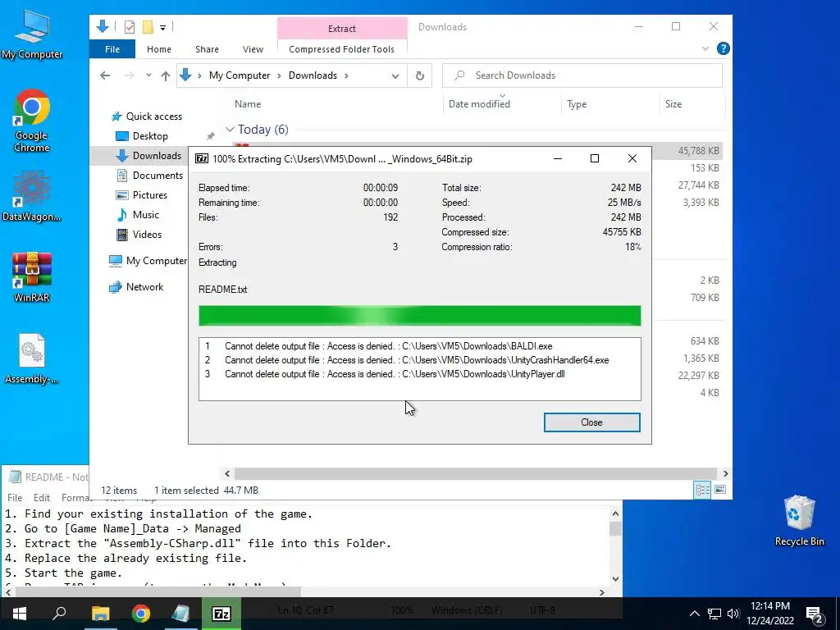Go up one folder level
This screenshot has width=840, height=630.
click(166, 75)
